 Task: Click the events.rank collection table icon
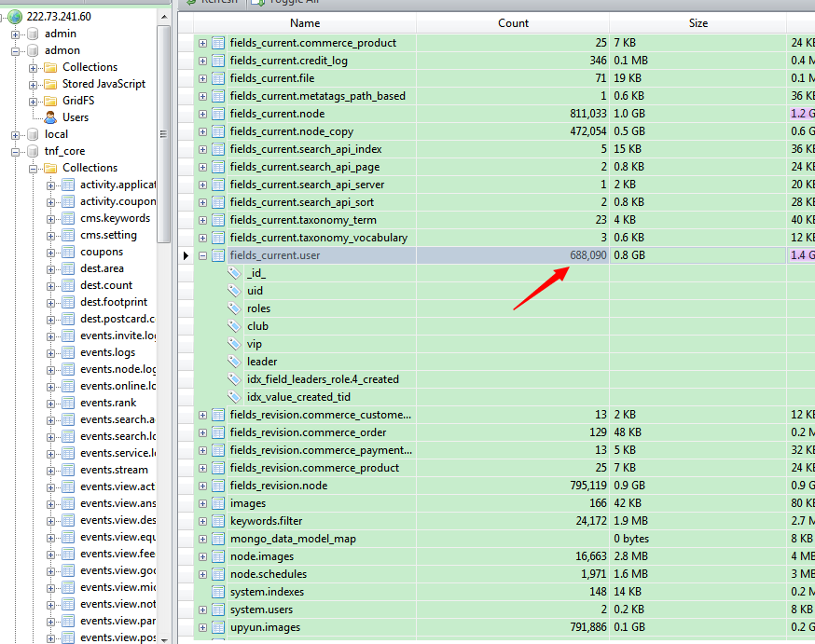68,403
